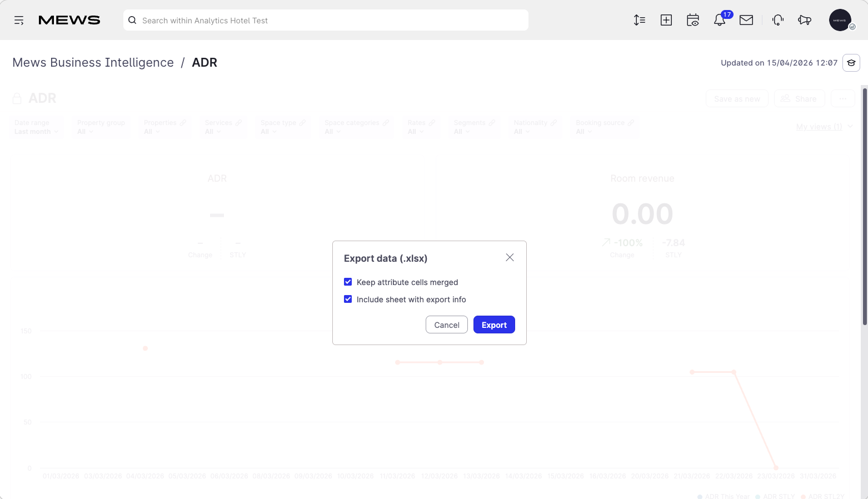Expand the Space categories filter dropdown
The image size is (868, 499).
(357, 127)
